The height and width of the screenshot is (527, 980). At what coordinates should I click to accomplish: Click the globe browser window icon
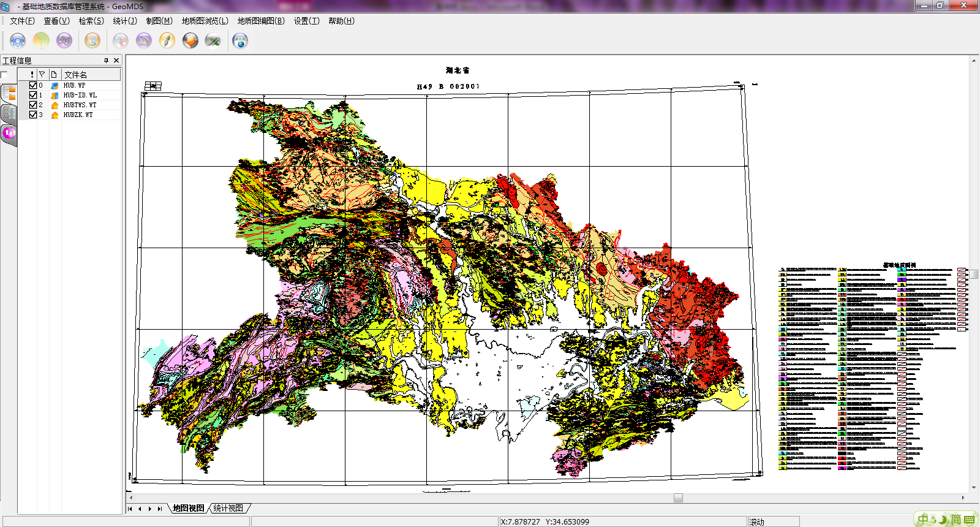(x=240, y=41)
